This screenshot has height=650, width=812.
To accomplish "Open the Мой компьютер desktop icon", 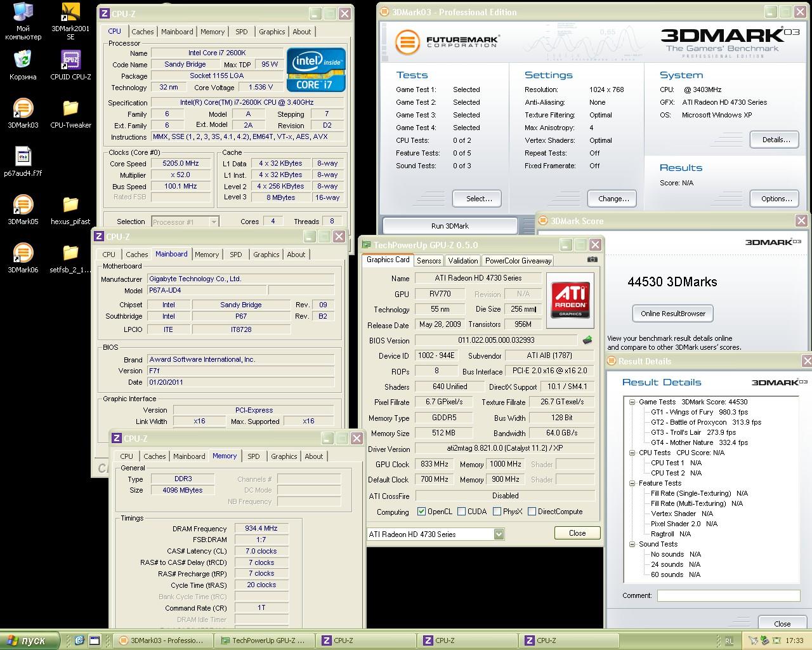I will [x=23, y=21].
